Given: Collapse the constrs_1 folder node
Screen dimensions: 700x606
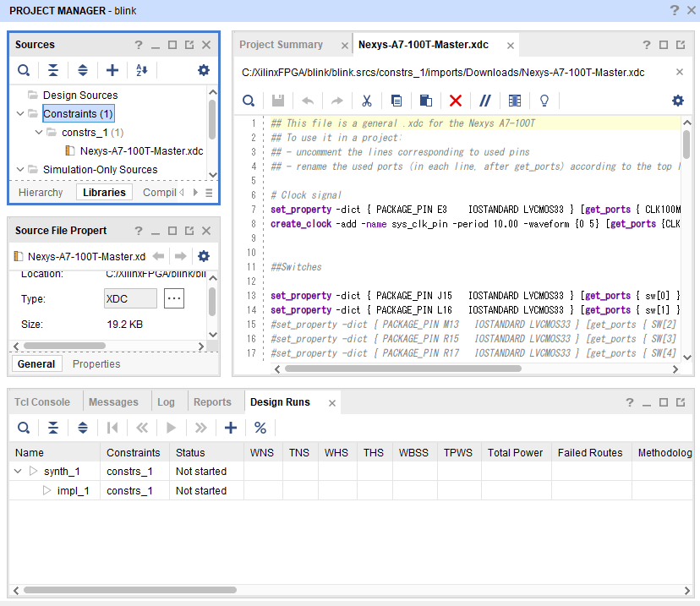Looking at the screenshot, I should pyautogui.click(x=39, y=133).
